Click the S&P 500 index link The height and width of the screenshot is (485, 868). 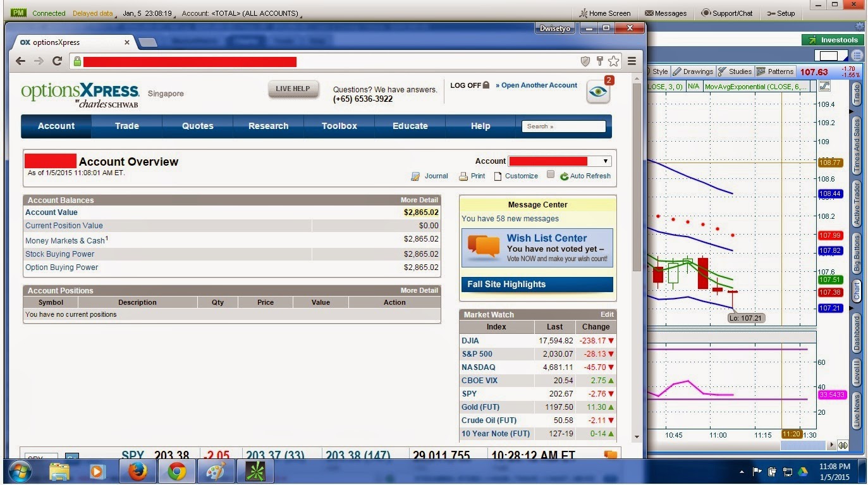pos(477,354)
